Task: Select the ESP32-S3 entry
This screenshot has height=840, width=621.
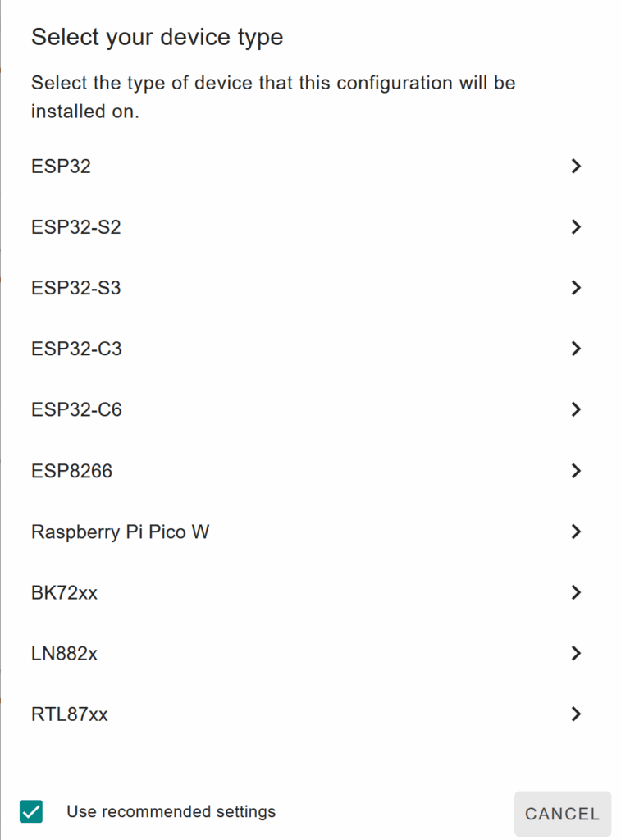Action: (76, 288)
